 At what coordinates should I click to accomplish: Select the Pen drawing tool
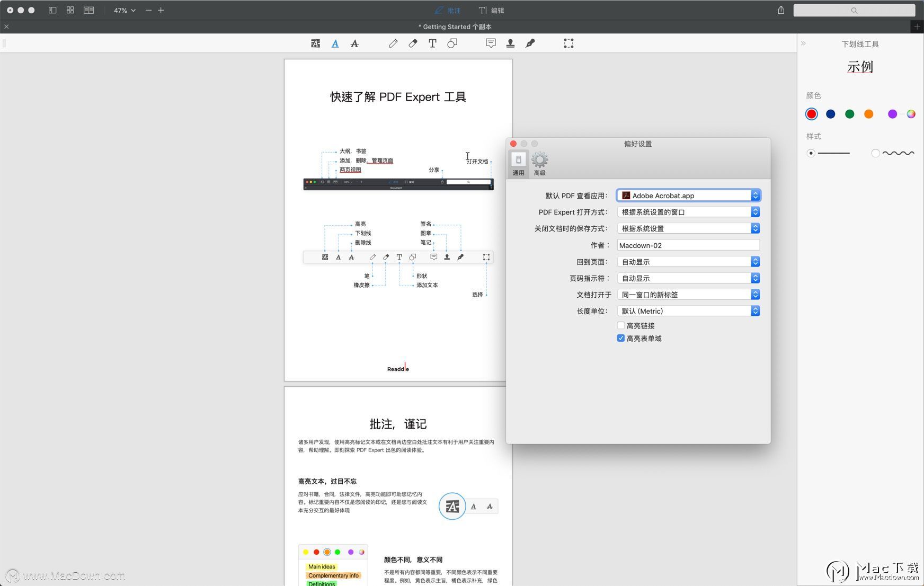[x=393, y=43]
